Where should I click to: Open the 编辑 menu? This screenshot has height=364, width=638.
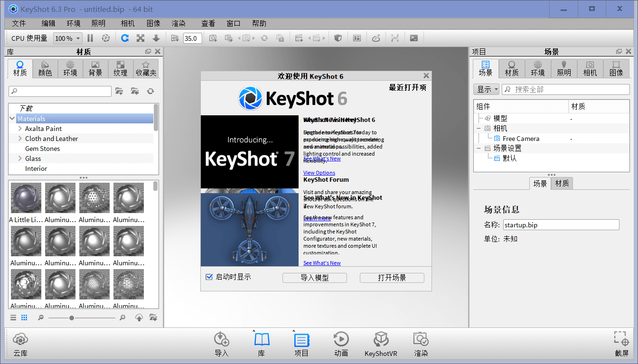coord(48,23)
